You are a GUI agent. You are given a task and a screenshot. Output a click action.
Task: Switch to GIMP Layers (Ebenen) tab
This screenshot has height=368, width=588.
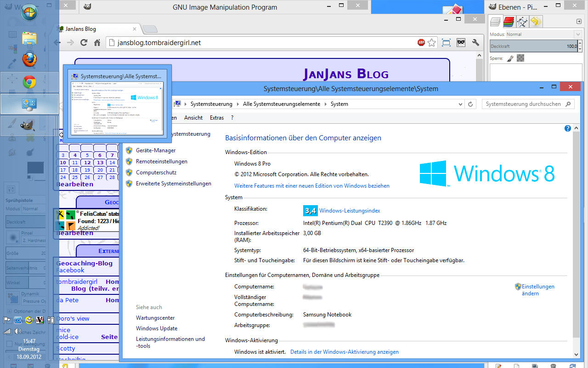point(495,21)
